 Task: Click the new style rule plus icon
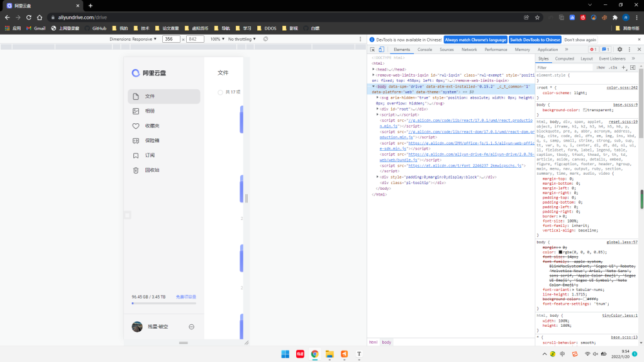pos(623,68)
